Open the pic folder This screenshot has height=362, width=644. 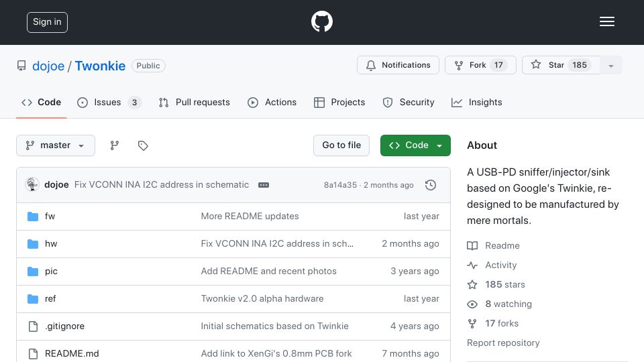click(x=52, y=271)
